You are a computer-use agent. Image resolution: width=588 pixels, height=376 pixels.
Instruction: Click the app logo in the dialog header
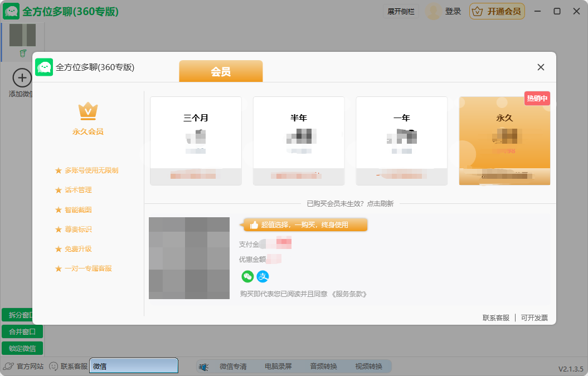(x=44, y=67)
